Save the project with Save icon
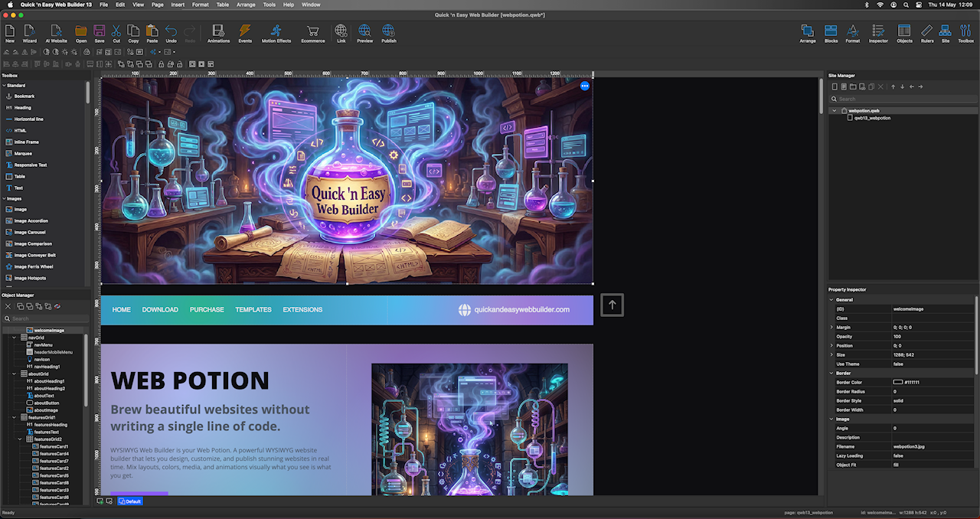The image size is (980, 519). tap(100, 33)
